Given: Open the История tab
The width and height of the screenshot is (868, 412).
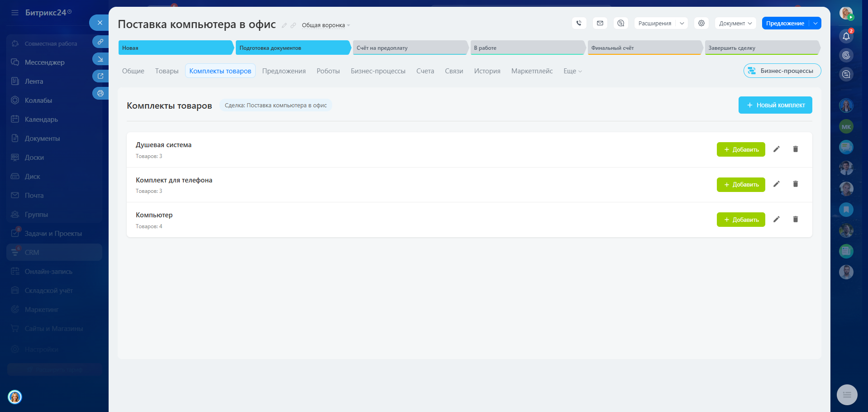Looking at the screenshot, I should coord(487,71).
